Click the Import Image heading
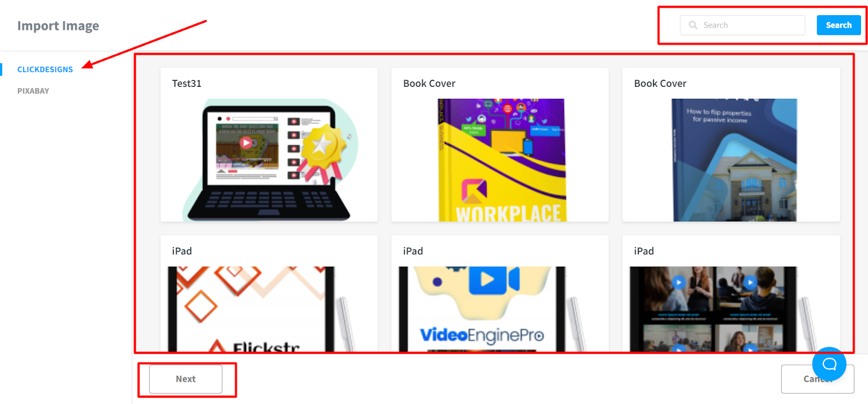This screenshot has width=868, height=404. click(x=58, y=25)
